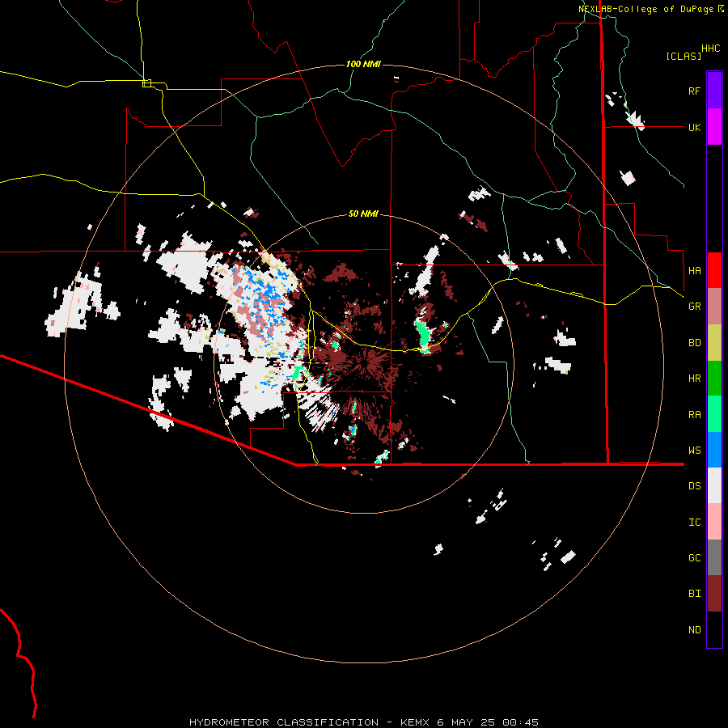Click the UK legend label
Viewport: 728px width, 728px height.
[694, 127]
